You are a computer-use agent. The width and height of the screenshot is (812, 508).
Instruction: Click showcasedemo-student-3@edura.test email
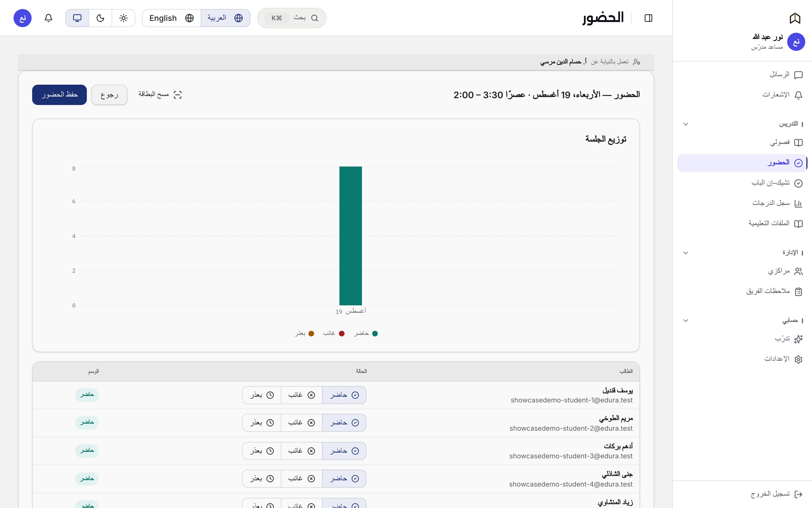click(x=571, y=456)
